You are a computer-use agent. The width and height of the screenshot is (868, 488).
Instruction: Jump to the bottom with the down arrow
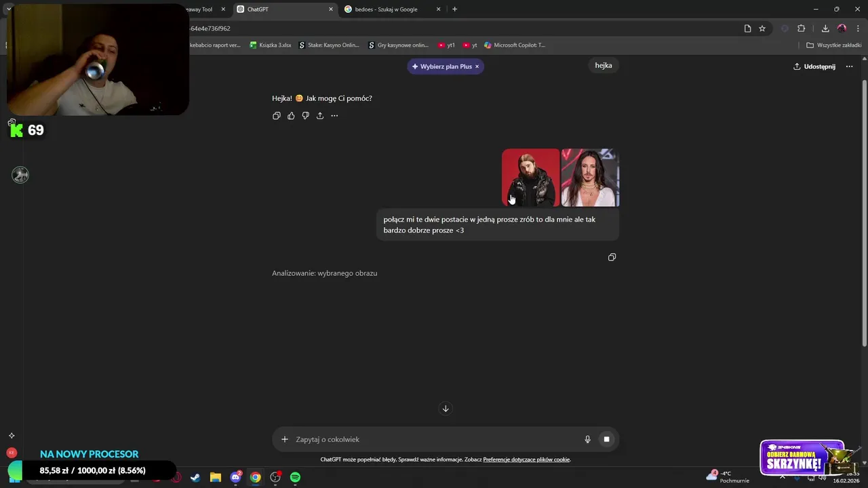[446, 408]
